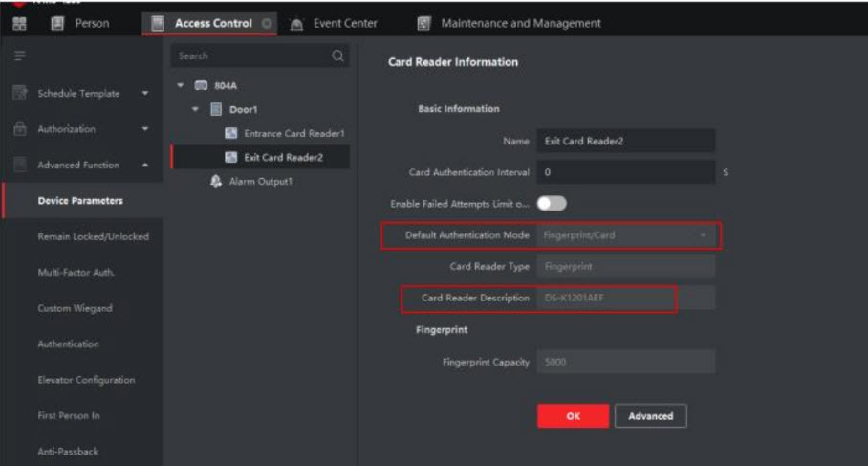Click the search magnifier icon
The height and width of the screenshot is (466, 868).
pos(336,56)
